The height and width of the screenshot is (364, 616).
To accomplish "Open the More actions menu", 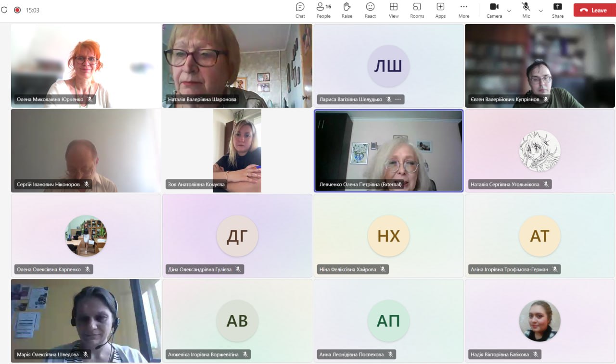I will 464,10.
